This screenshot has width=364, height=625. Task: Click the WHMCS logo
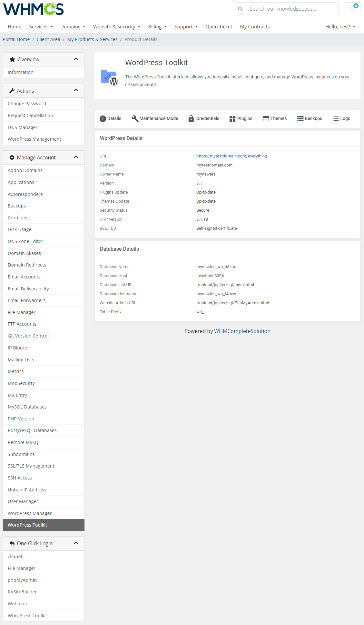pyautogui.click(x=34, y=9)
